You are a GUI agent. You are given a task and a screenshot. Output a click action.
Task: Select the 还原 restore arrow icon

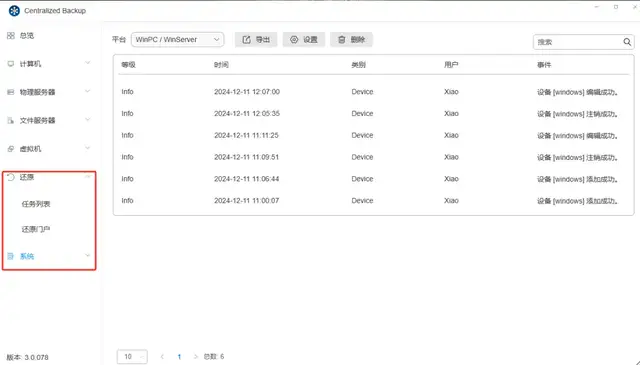click(x=11, y=177)
